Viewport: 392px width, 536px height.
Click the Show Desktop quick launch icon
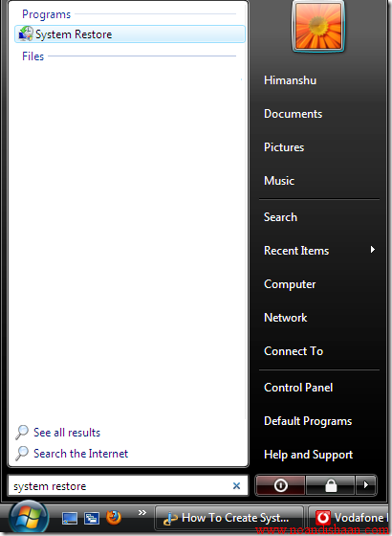point(70,519)
